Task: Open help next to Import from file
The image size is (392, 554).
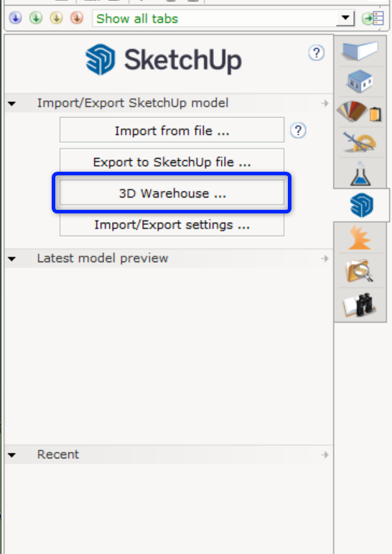Action: click(x=298, y=131)
